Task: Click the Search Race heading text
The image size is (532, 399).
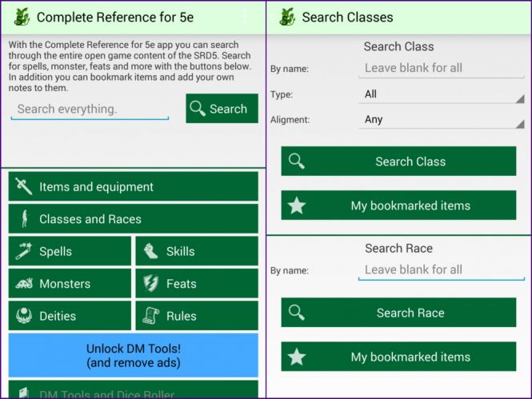Action: [x=398, y=249]
